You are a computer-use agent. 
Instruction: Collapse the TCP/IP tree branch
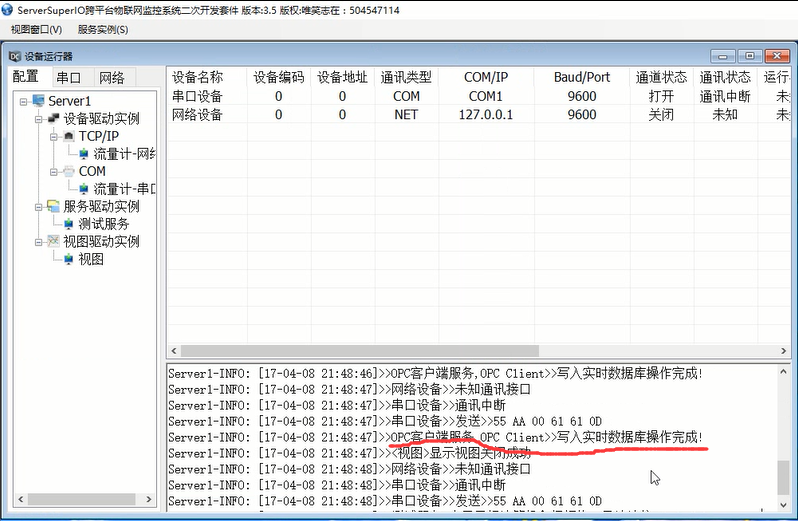(54, 136)
